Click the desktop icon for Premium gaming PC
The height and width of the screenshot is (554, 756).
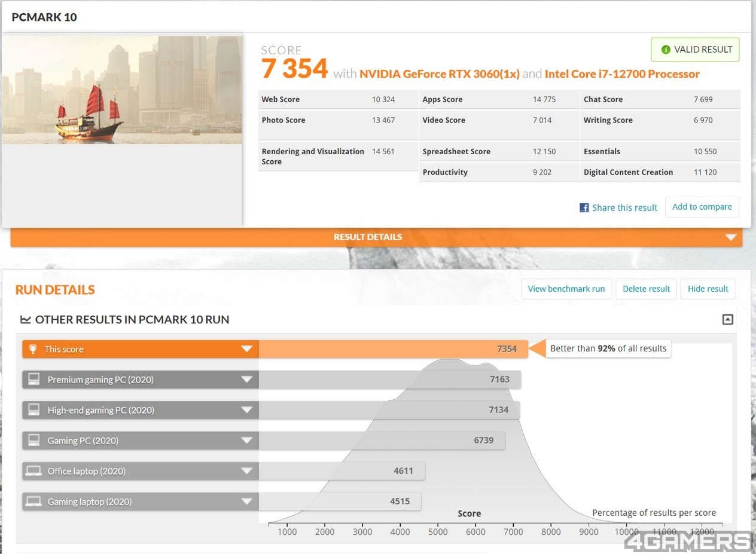click(33, 379)
